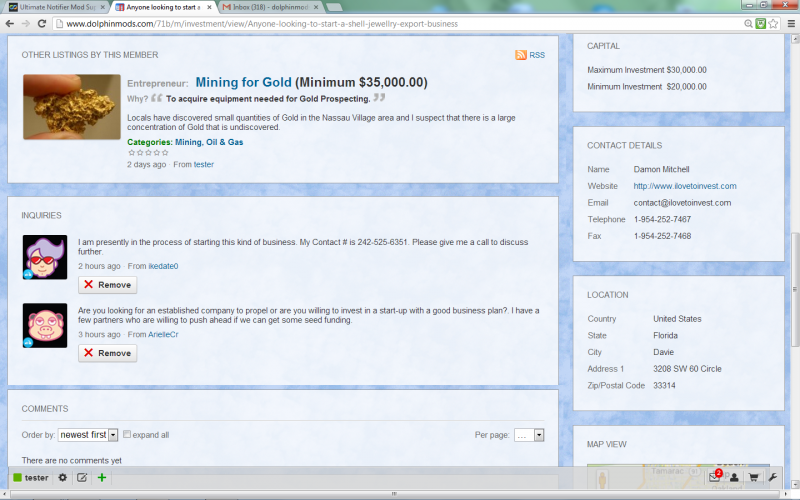The image size is (800, 500).
Task: Remove the inquiry from ikedate0
Action: (108, 285)
